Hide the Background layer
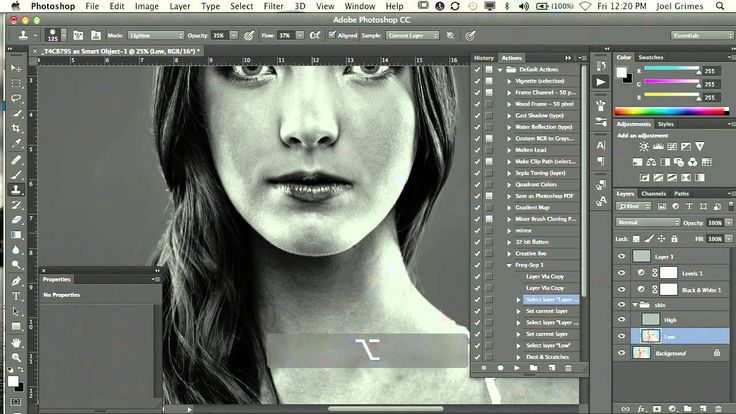Screen dimensions: 736x414 coord(621,353)
